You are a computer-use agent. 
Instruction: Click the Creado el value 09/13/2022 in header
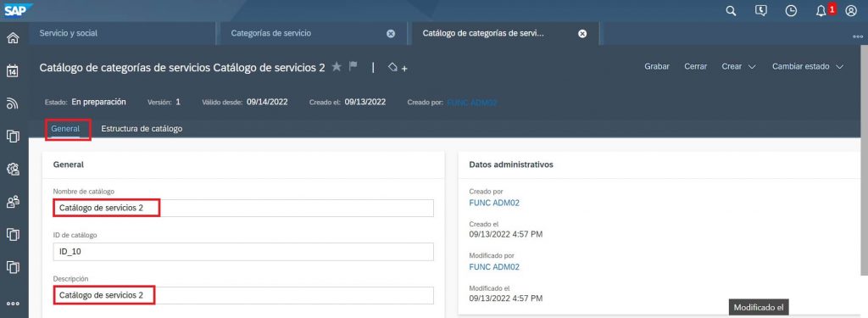point(365,102)
